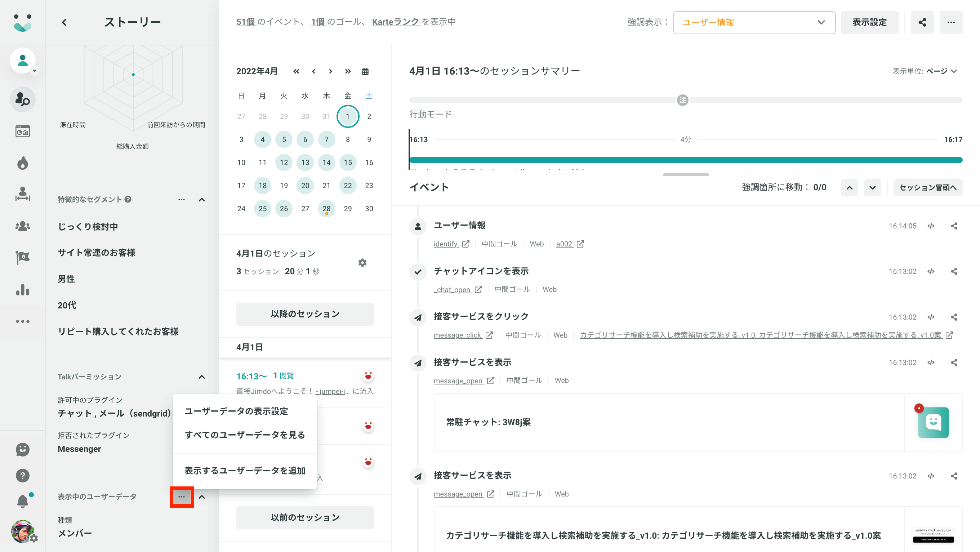
Task: Open session settings gear for 4月1日のセッション
Action: pyautogui.click(x=362, y=263)
